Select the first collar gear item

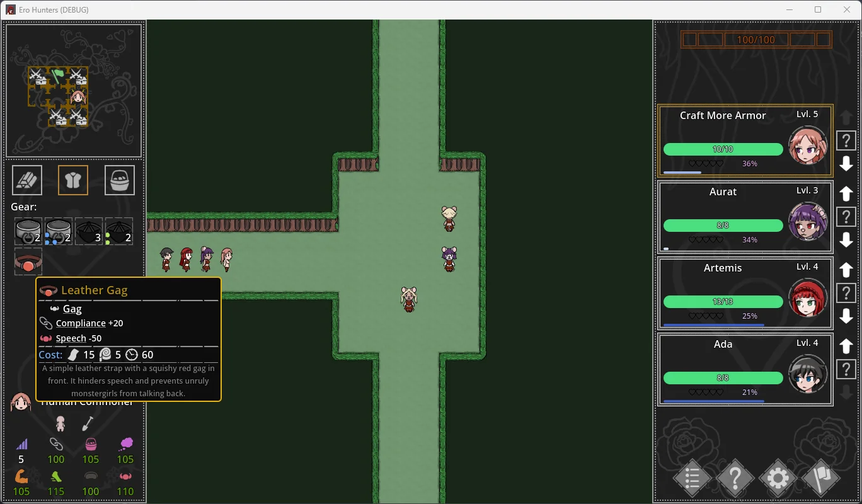pos(28,231)
